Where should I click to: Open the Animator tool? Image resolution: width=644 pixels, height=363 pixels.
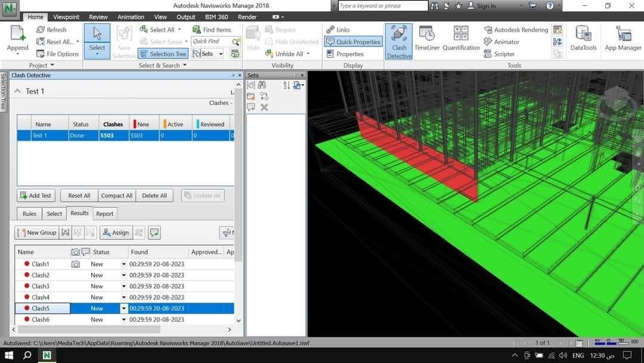click(501, 42)
